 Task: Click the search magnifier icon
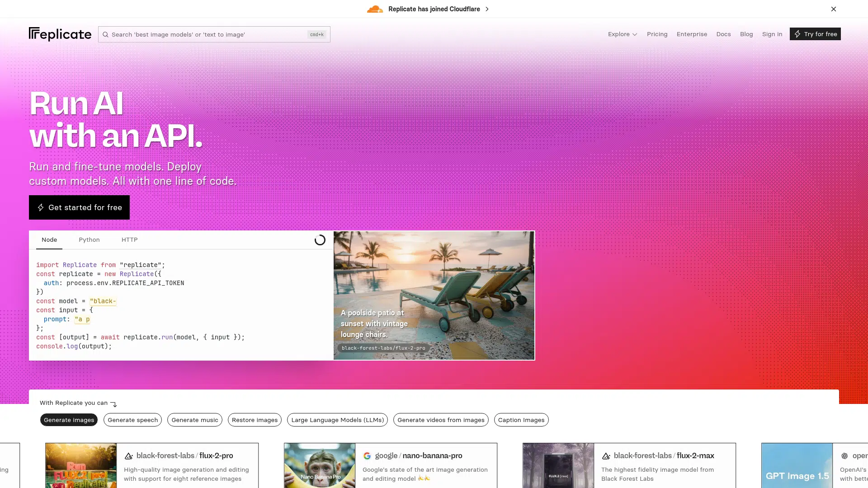coord(105,34)
